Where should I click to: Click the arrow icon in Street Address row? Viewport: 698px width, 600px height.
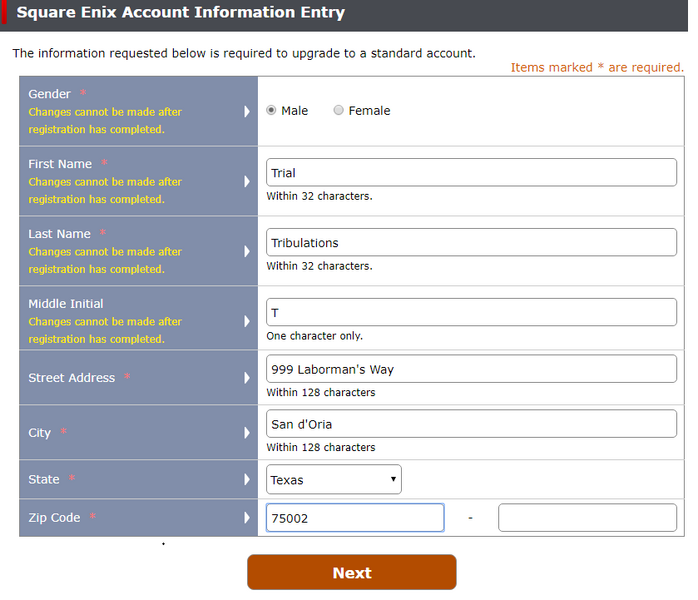tap(247, 377)
